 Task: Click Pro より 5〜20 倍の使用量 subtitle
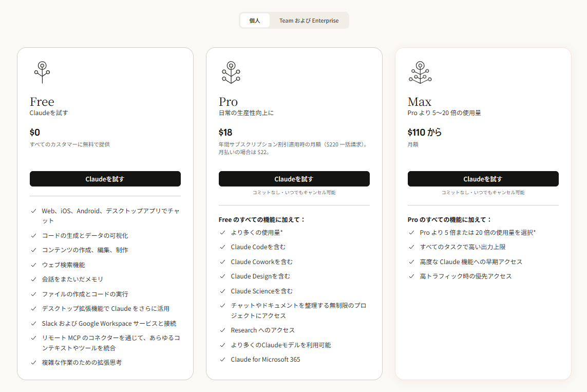(444, 113)
